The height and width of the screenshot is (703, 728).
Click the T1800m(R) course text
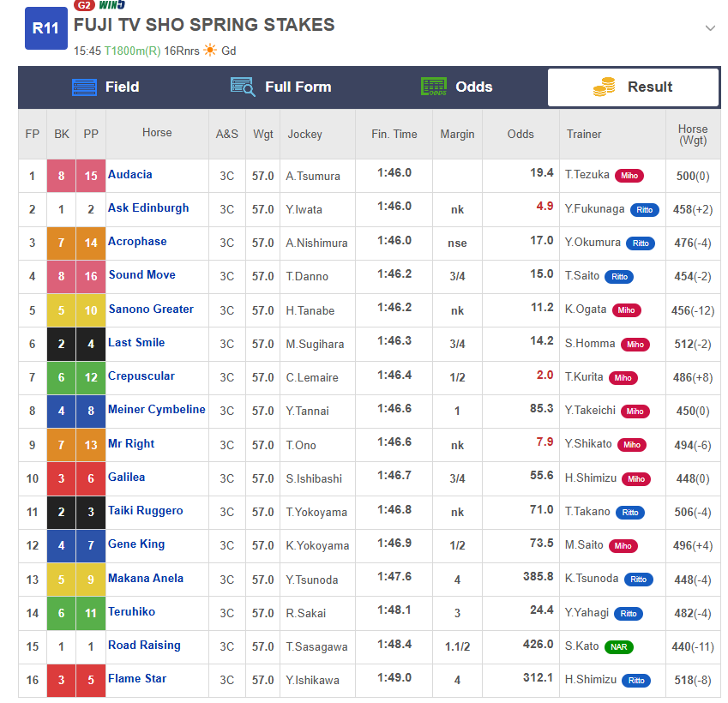tap(132, 51)
